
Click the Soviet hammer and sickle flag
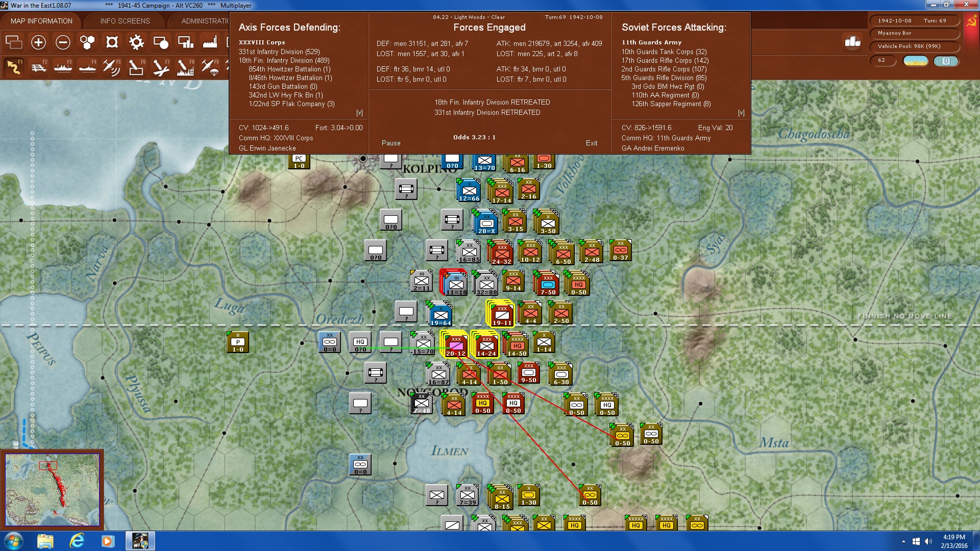coord(971,22)
